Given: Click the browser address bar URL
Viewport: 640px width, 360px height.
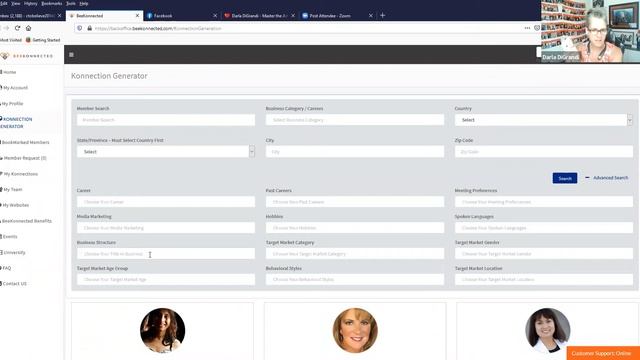Looking at the screenshot, I should [x=158, y=28].
